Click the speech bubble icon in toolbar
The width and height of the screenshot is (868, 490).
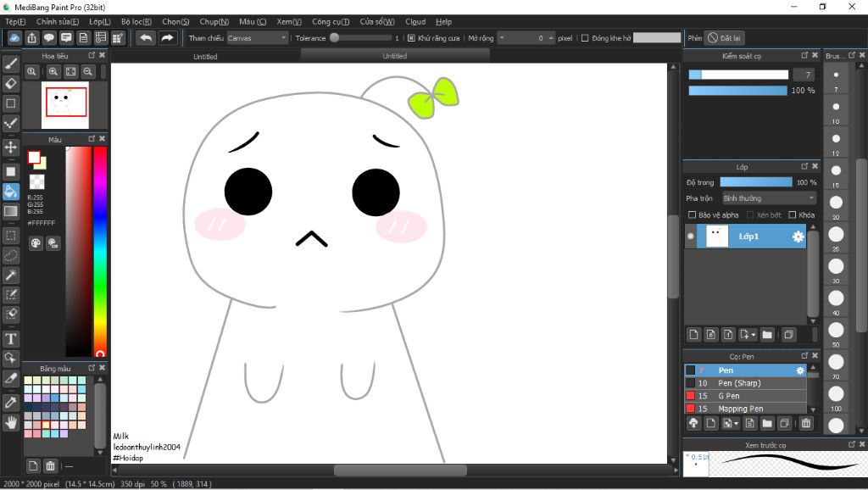49,37
